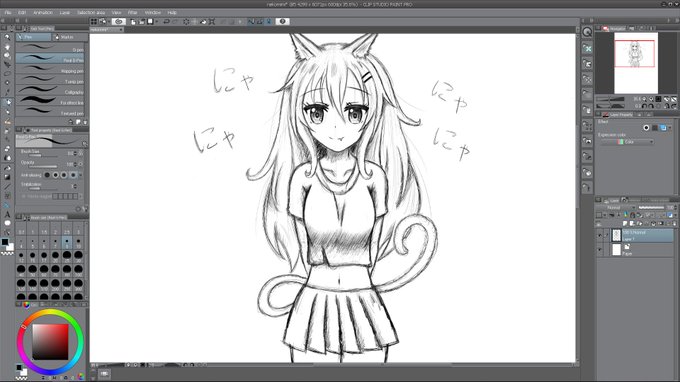Screen dimensions: 680x382
Task: Select the Text tool
Action: pos(7,214)
